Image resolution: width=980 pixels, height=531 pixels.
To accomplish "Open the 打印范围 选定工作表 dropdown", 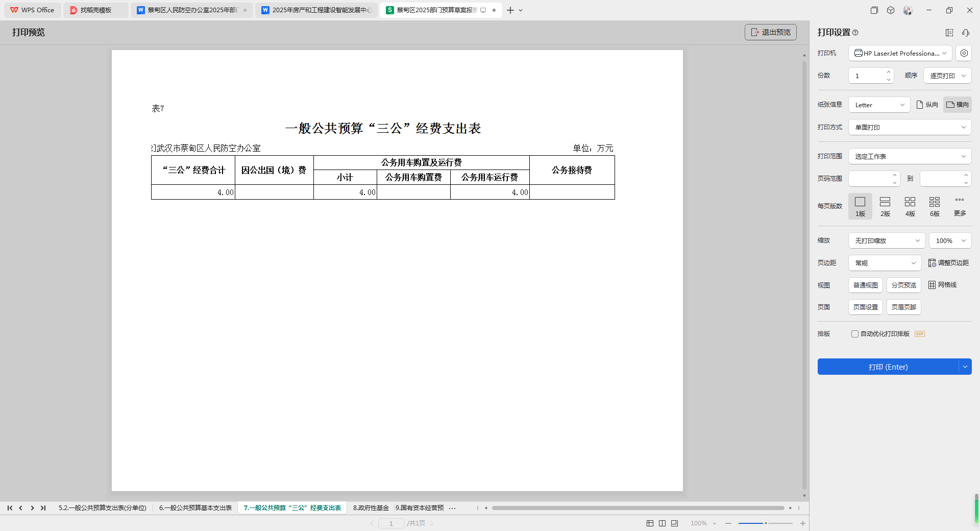I will tap(910, 156).
